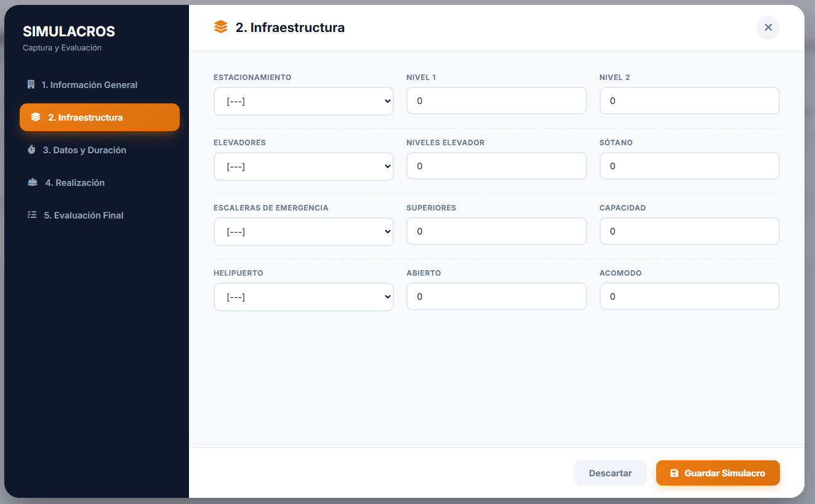Expand the Elevadores select box

[303, 166]
